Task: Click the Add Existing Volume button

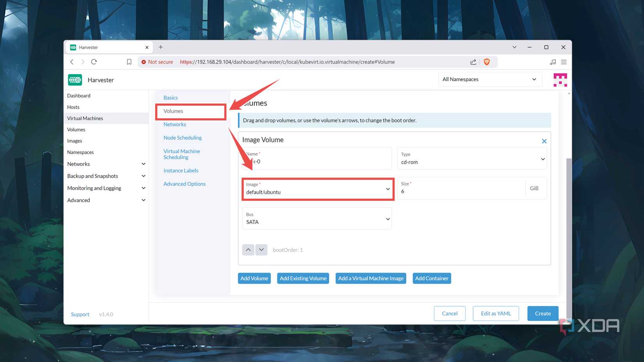Action: pyautogui.click(x=303, y=278)
